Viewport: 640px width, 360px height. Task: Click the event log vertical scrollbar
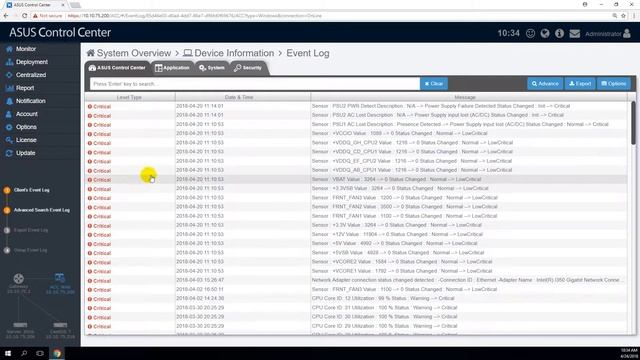click(633, 122)
